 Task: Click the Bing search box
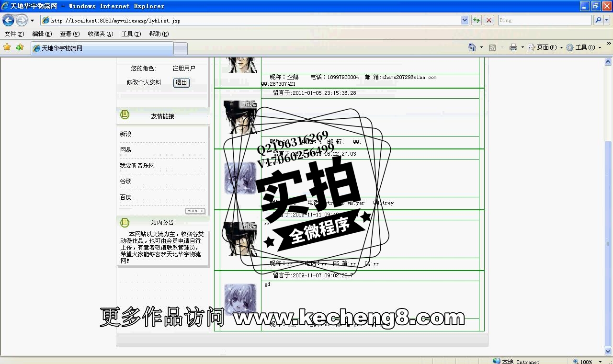[x=545, y=20]
